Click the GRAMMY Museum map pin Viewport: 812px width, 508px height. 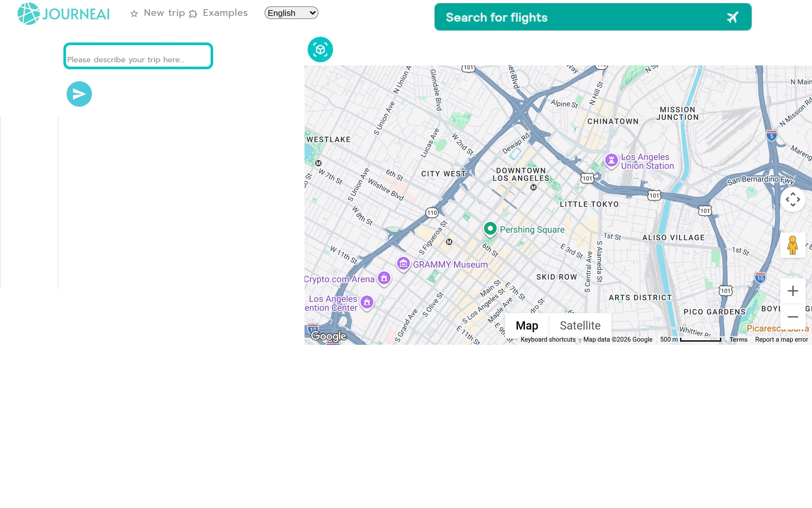pyautogui.click(x=403, y=264)
